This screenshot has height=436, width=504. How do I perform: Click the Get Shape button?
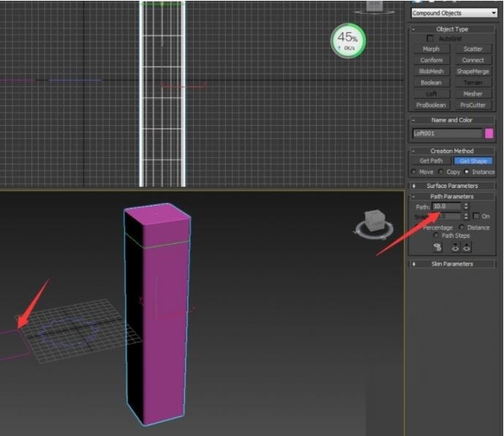pyautogui.click(x=473, y=161)
